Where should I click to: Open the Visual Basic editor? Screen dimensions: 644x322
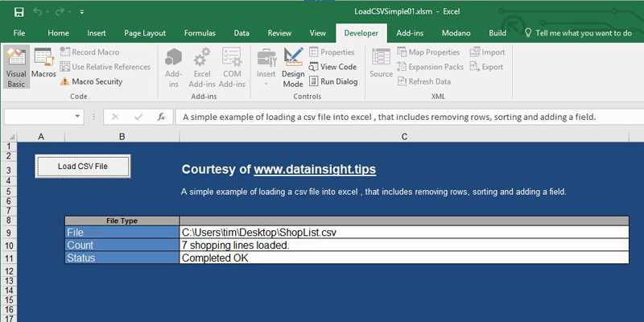pos(16,68)
